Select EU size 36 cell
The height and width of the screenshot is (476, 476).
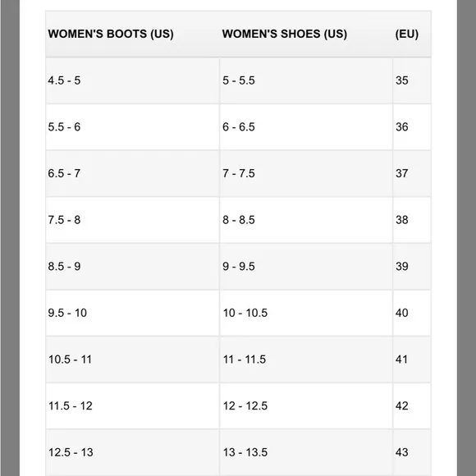(412, 127)
